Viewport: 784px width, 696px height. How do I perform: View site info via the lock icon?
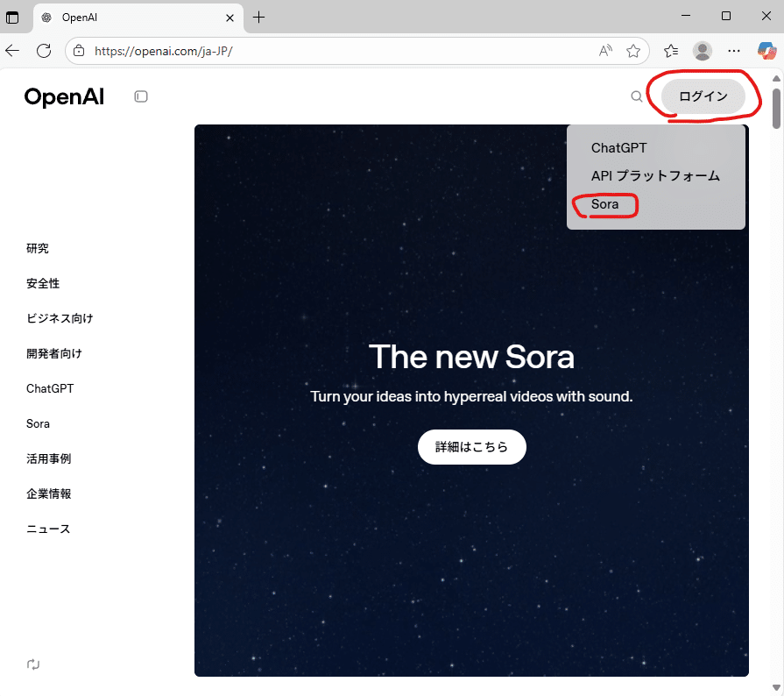[78, 51]
